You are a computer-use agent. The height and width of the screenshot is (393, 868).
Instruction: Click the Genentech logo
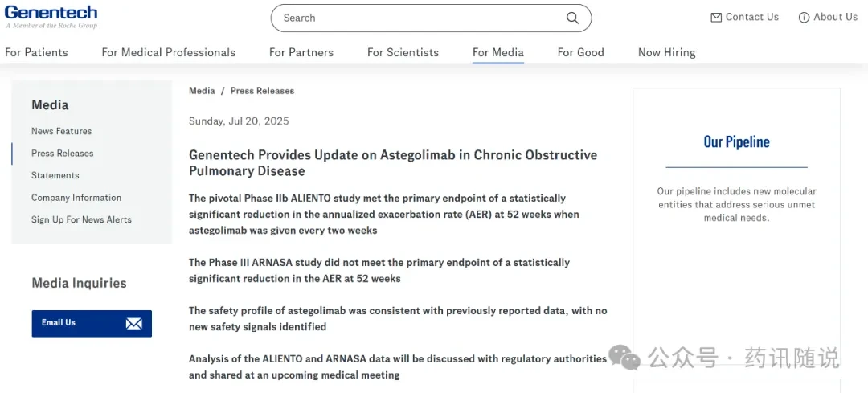click(x=51, y=17)
